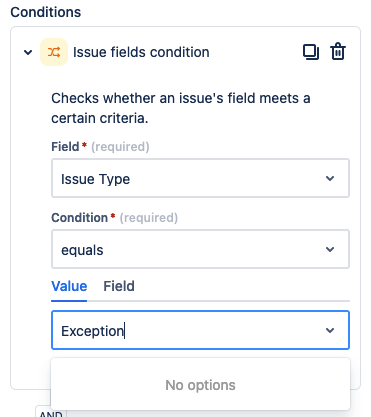Click the chevron in Issue Type box
The height and width of the screenshot is (417, 371).
coord(330,179)
